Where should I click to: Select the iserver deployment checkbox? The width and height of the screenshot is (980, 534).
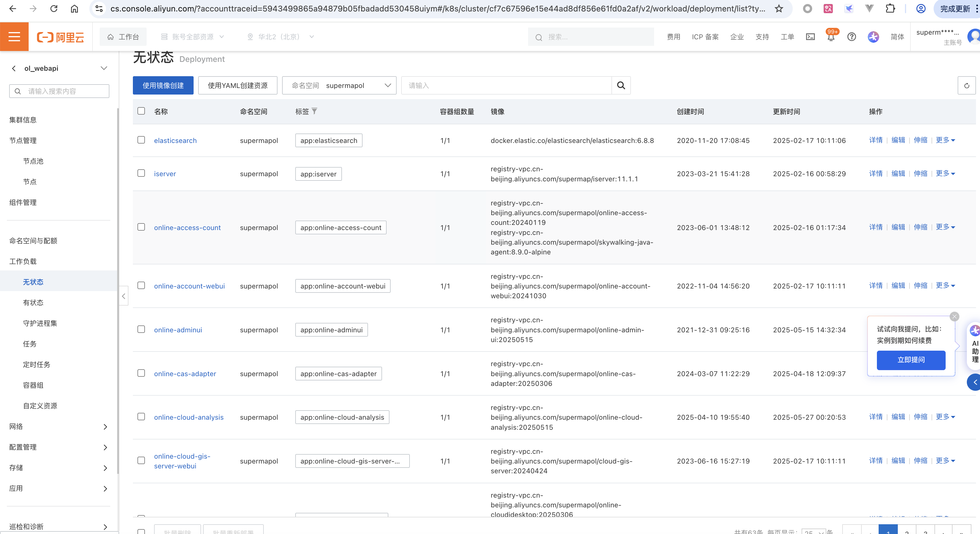point(141,173)
